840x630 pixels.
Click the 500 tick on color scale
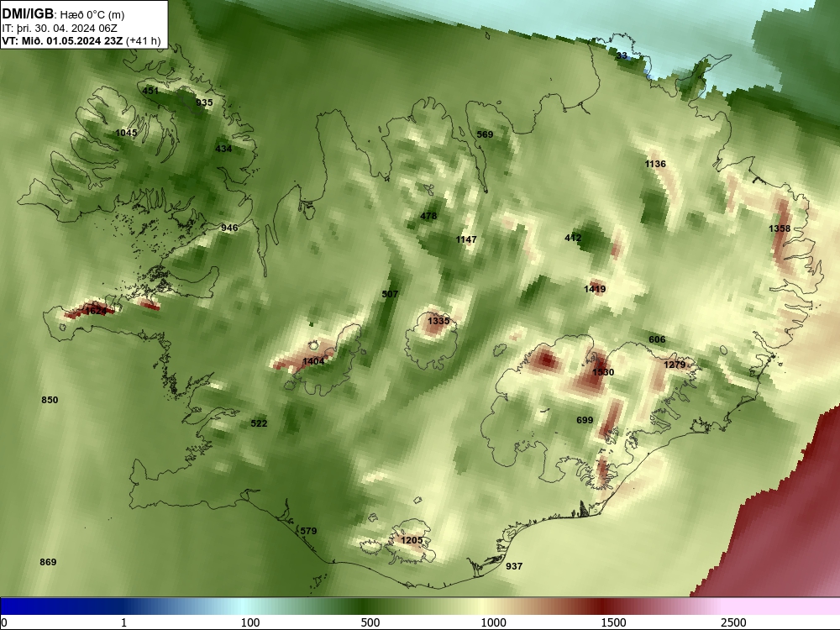coord(370,622)
